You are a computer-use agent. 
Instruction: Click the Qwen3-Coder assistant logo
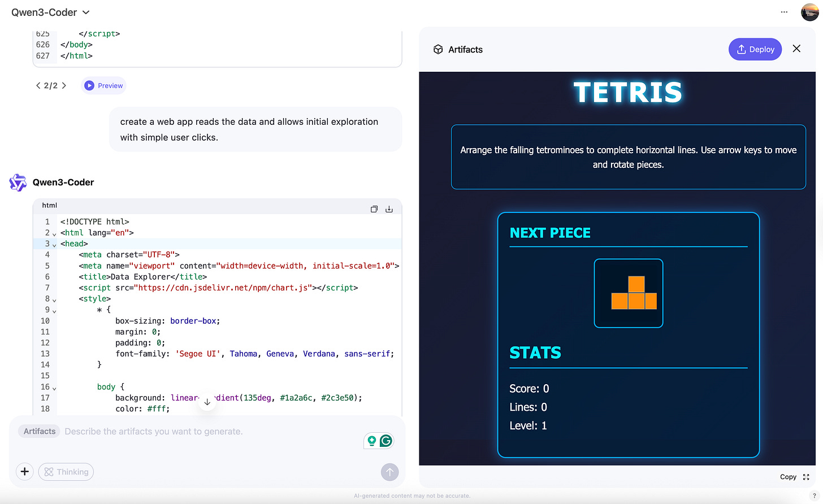coord(18,183)
